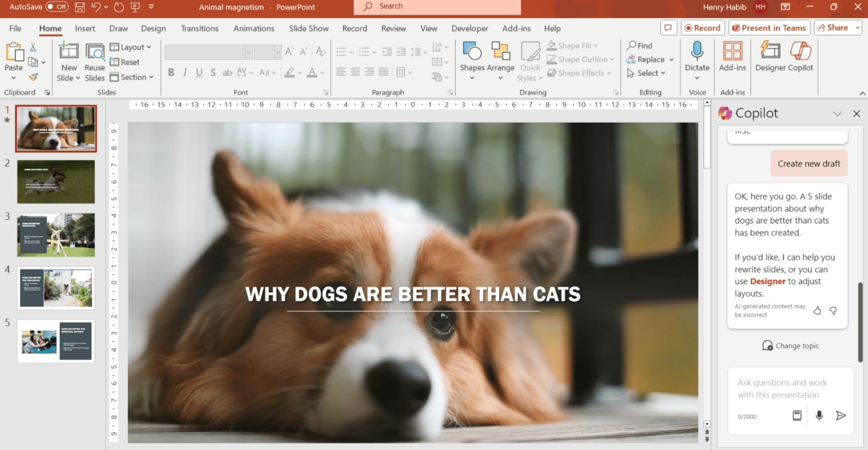Toggle Bold text formatting

click(171, 73)
